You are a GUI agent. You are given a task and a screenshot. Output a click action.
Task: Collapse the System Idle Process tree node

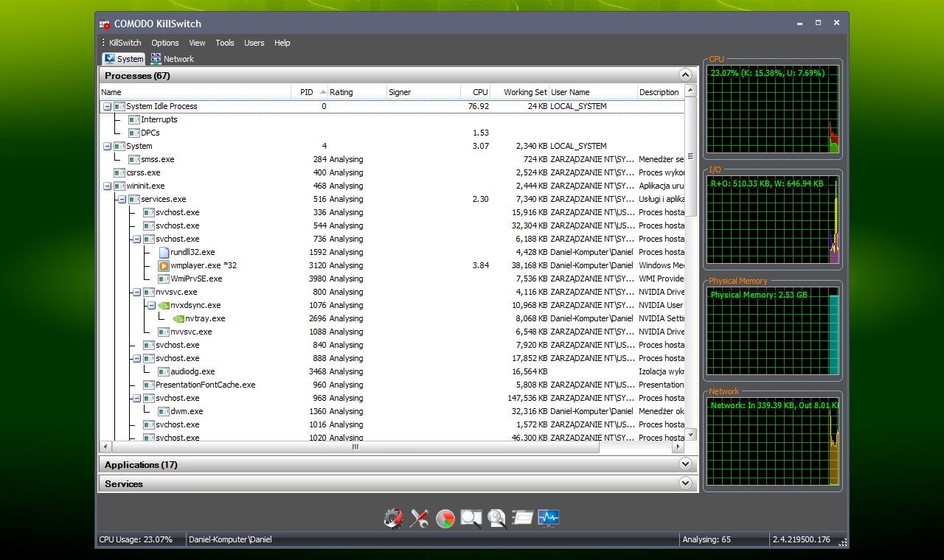[x=107, y=106]
